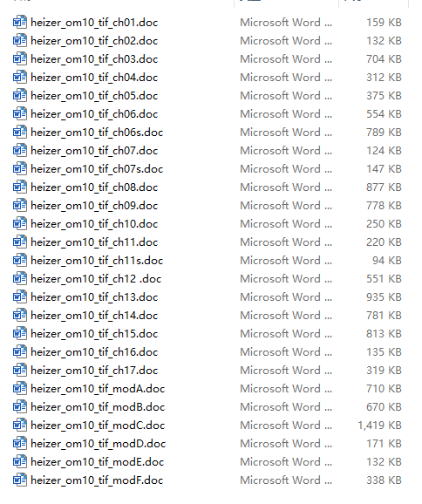
Task: Click Word icon for heizer_om10_tif_ch11.doc
Action: tap(19, 242)
